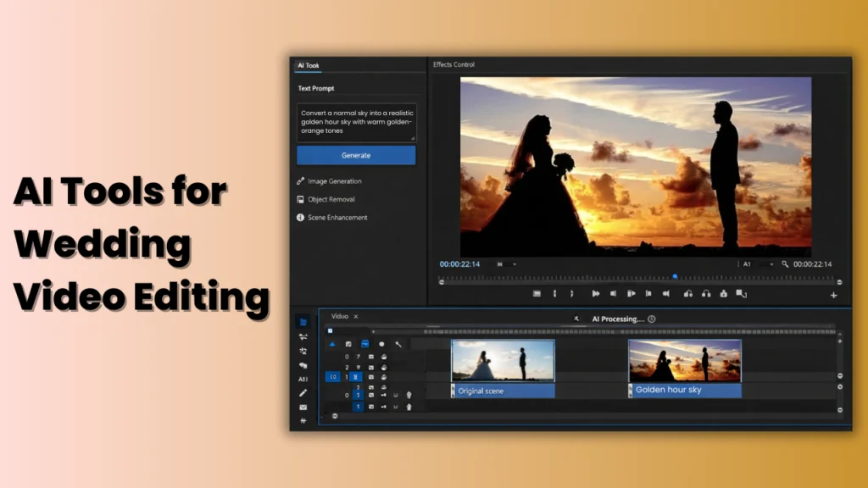This screenshot has width=868, height=488.
Task: Choose the Scene Enhancement tool
Action: pos(337,217)
